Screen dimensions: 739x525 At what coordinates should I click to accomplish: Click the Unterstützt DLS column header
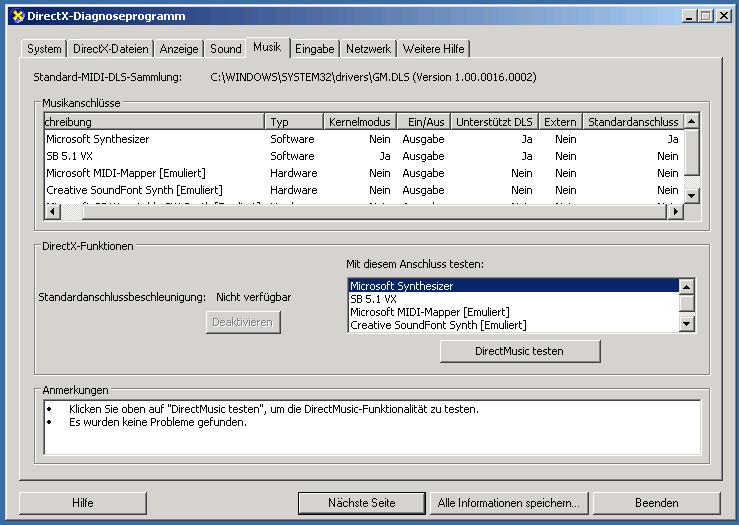[494, 122]
